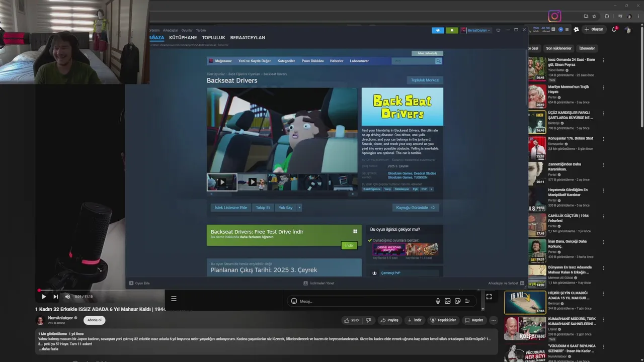Play the YouTube video
The height and width of the screenshot is (362, 644).
tap(44, 297)
